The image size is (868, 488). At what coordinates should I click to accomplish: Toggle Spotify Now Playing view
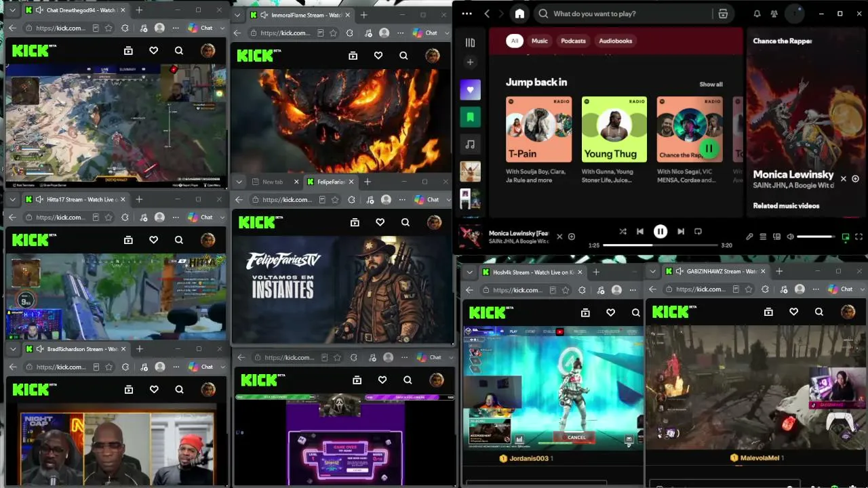pos(846,237)
